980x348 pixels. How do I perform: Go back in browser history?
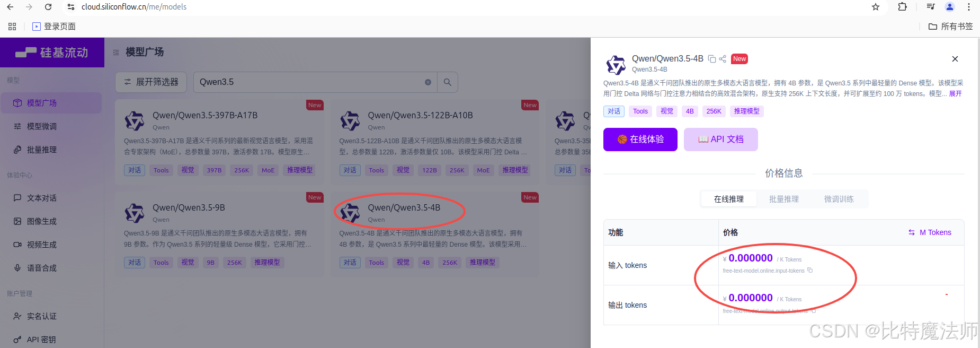pyautogui.click(x=10, y=7)
